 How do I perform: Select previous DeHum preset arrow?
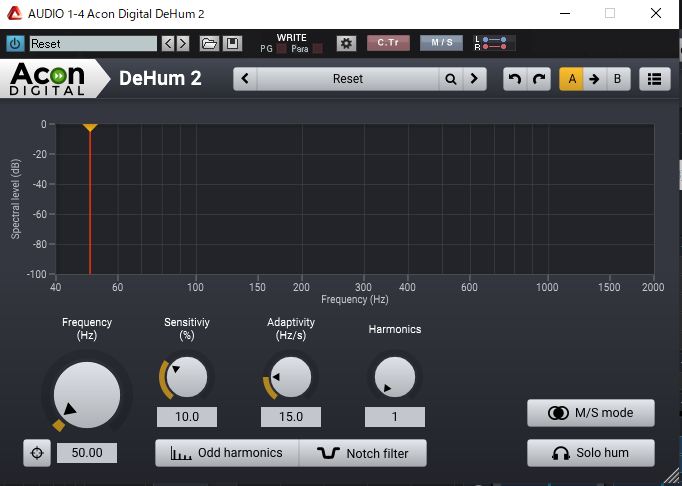pyautogui.click(x=245, y=79)
